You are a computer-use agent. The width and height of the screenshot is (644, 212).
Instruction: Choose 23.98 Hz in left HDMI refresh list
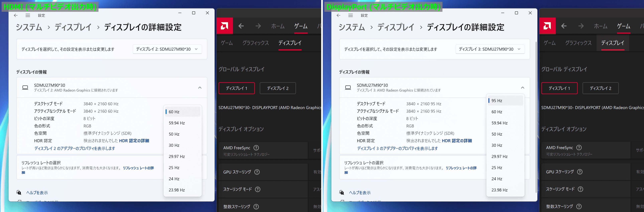pos(183,190)
